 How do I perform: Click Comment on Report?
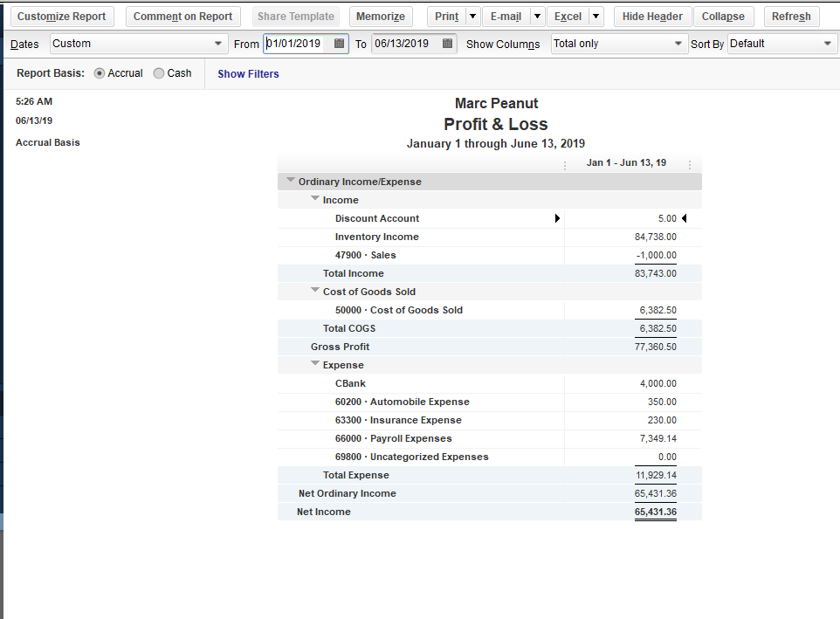[x=182, y=17]
